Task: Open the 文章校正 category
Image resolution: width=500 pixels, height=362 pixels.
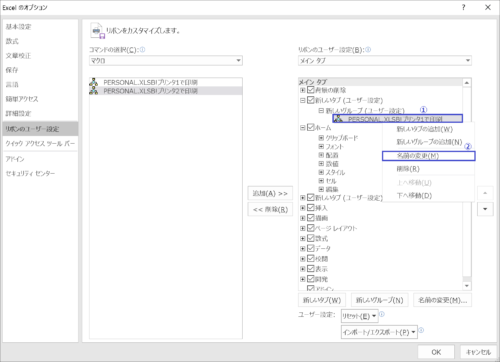Action: click(x=40, y=56)
